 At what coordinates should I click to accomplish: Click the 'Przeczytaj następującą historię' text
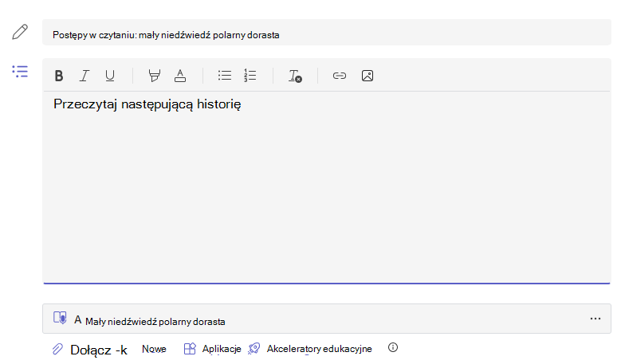pos(147,104)
